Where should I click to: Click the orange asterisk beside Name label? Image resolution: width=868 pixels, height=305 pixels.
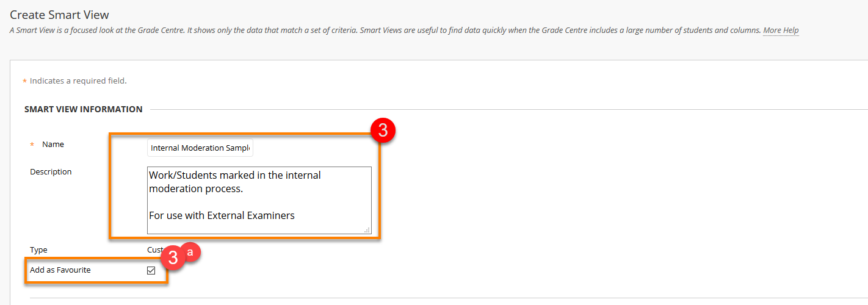click(32, 145)
